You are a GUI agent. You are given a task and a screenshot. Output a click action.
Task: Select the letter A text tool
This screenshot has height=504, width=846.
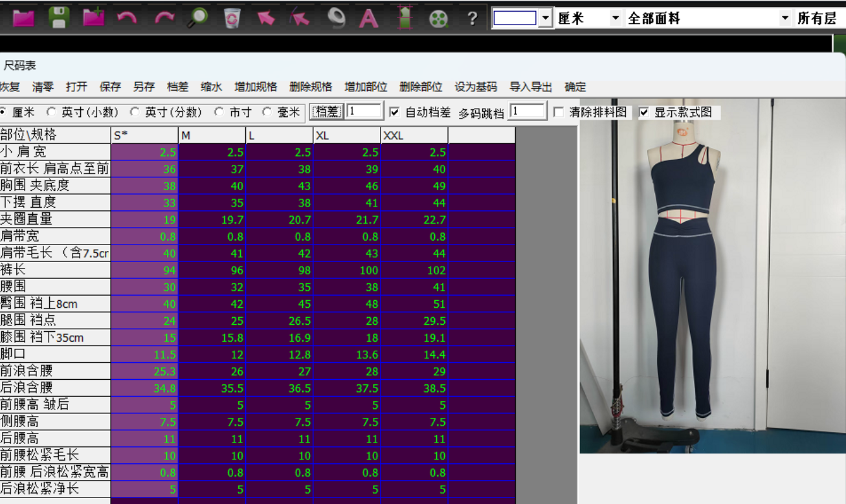point(368,18)
